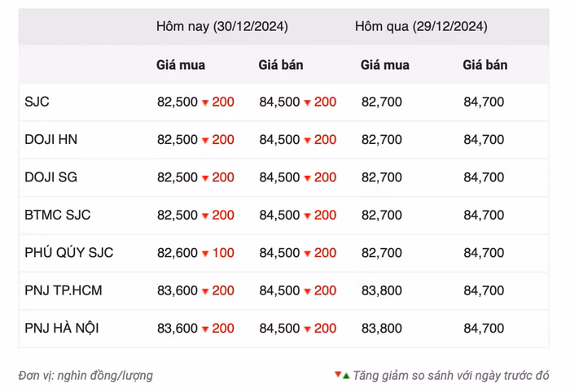Click the DOJI SG row label

pyautogui.click(x=51, y=177)
